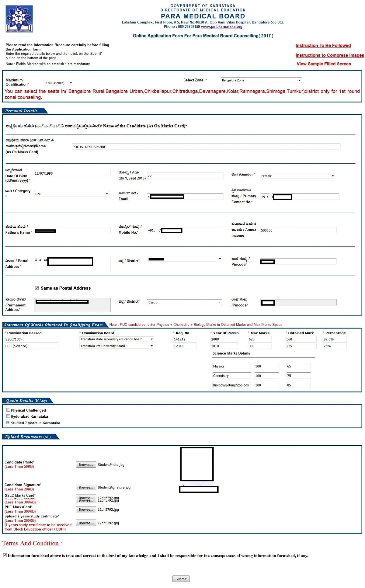Click Reg. No. field showing 12345

pos(185,346)
